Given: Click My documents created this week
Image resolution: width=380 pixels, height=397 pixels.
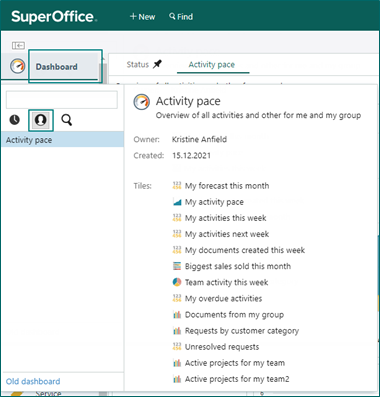Looking at the screenshot, I should (245, 250).
